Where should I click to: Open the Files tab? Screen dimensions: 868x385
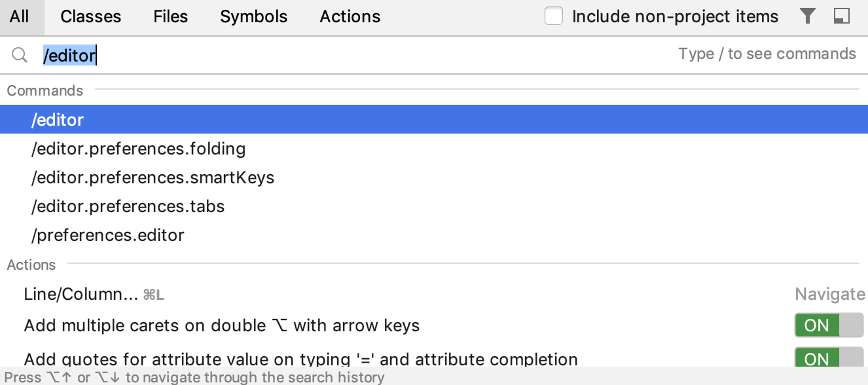click(171, 17)
